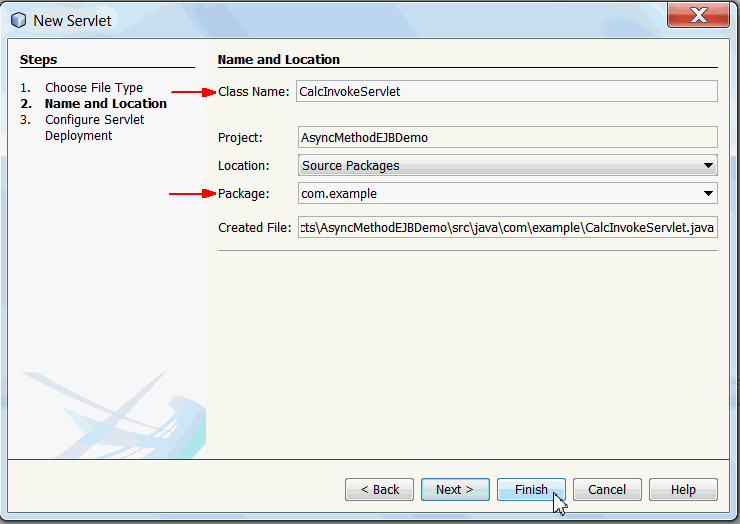Click the Cancel button

607,490
